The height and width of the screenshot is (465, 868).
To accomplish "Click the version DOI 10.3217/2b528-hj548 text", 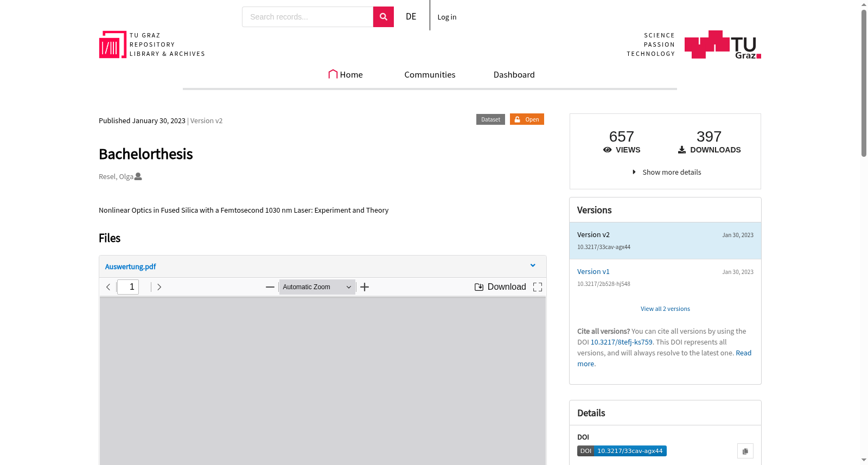I will [x=604, y=284].
